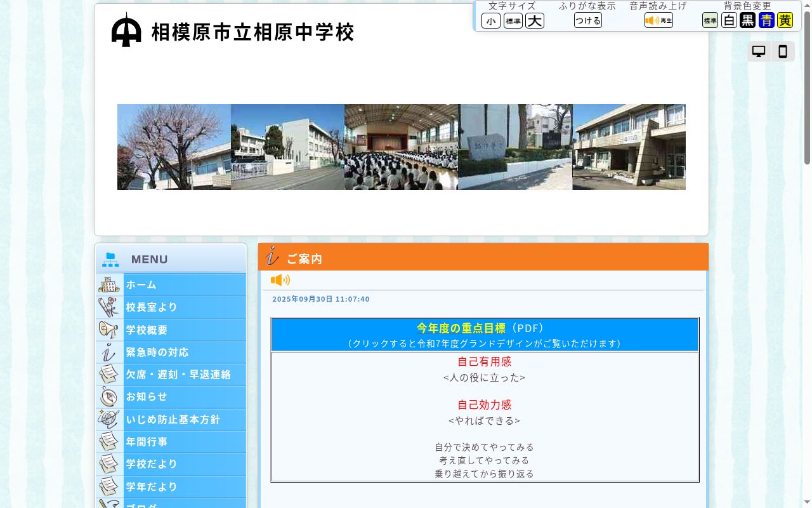Switch to desktop view icon
Viewport: 812px width, 508px height.
(759, 51)
